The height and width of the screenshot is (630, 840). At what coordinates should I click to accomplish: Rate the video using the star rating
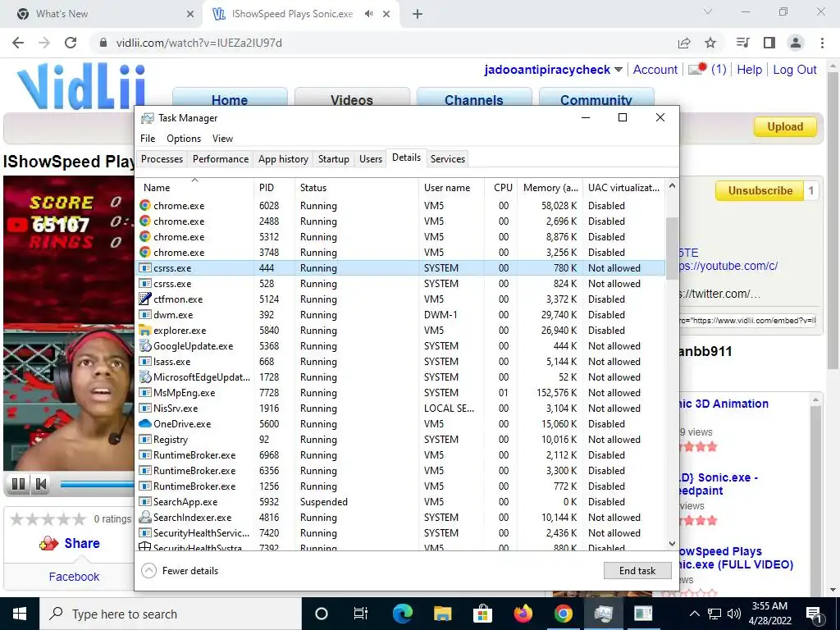click(x=48, y=519)
